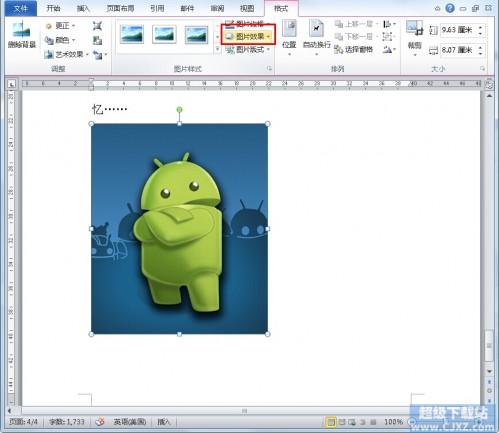
Task: Open the Size dialog launcher
Action: [482, 68]
